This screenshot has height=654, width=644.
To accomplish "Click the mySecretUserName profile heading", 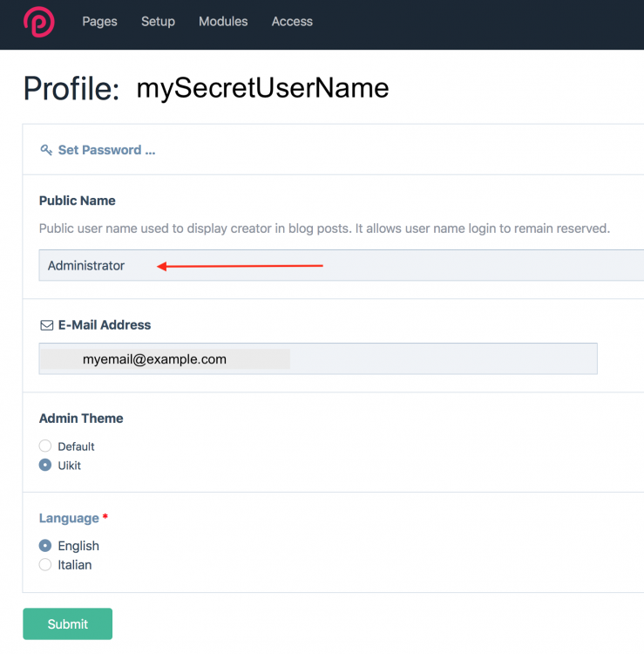I will pyautogui.click(x=262, y=88).
